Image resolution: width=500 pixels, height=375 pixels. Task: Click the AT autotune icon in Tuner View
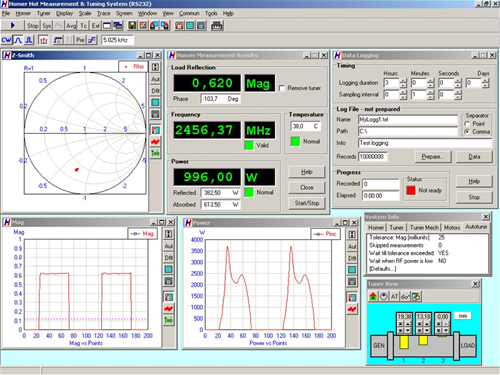coord(394,296)
